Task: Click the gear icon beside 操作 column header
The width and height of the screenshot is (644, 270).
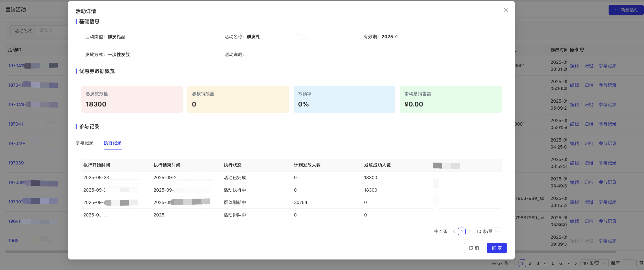Action: (582, 50)
